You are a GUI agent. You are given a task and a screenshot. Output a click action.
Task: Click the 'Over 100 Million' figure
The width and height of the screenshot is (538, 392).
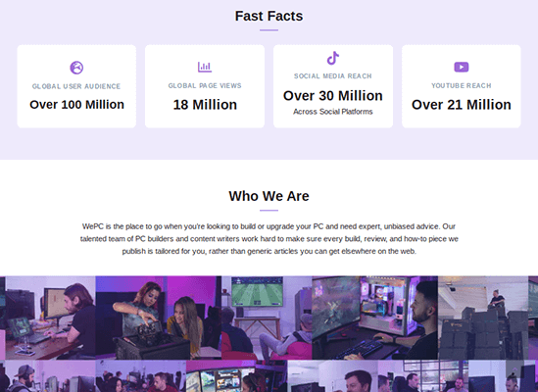tap(76, 104)
